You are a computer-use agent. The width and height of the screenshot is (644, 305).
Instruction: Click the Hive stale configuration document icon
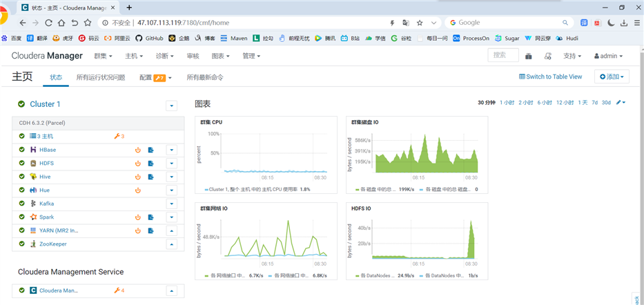(150, 177)
